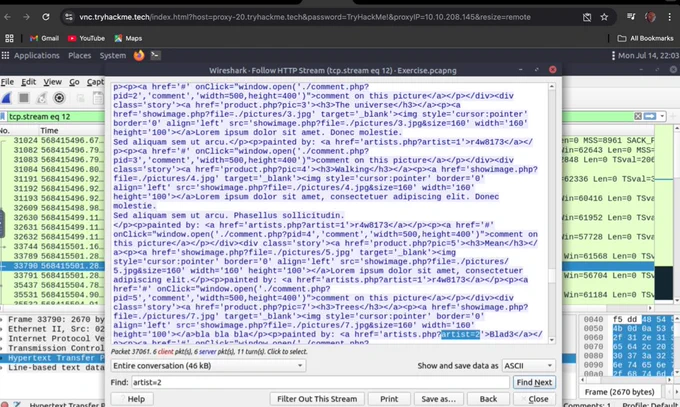Click the Help button in stream dialog
Image resolution: width=680 pixels, height=407 pixels.
click(131, 399)
